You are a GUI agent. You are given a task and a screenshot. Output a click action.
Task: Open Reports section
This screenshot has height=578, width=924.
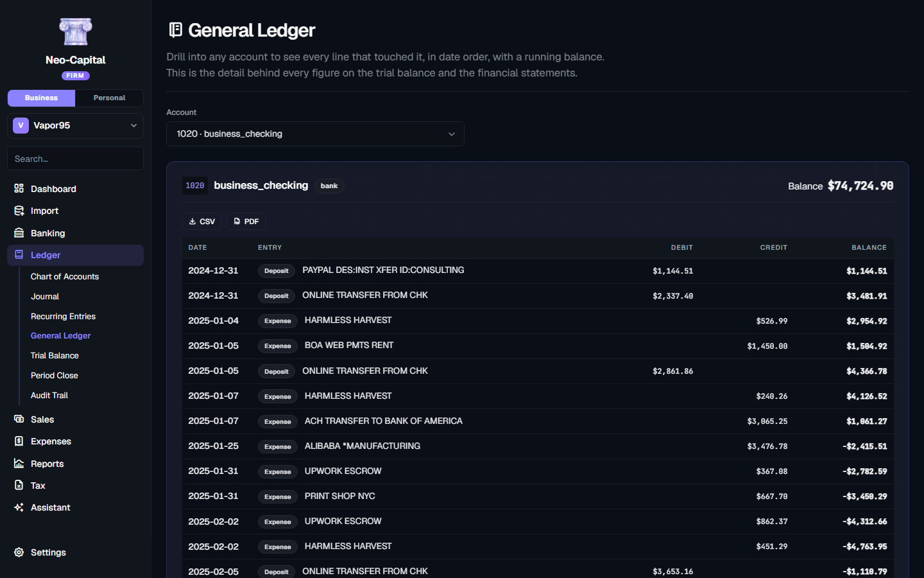coord(75,464)
